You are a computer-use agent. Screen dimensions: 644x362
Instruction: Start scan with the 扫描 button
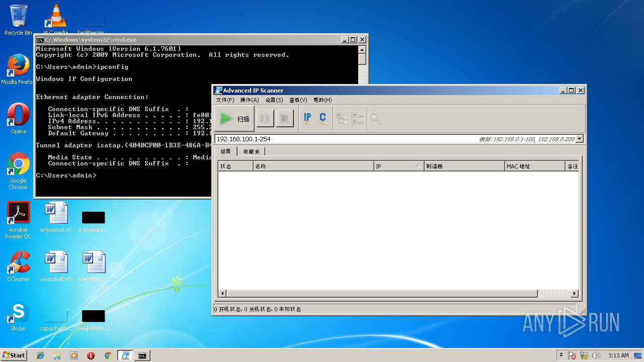[x=235, y=119]
